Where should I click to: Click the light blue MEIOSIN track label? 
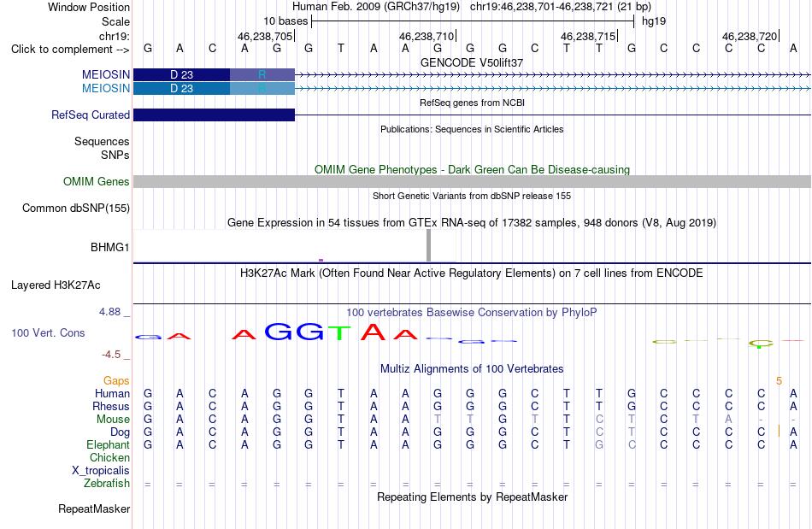(106, 89)
